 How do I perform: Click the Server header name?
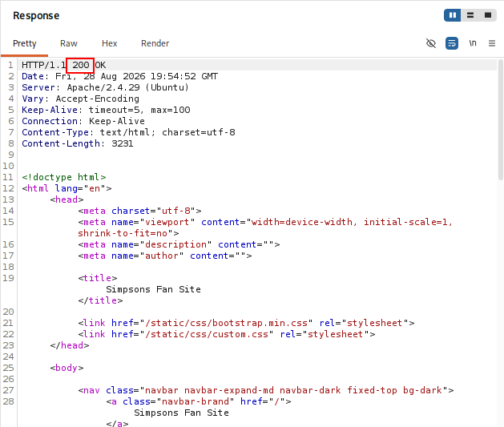pos(38,87)
